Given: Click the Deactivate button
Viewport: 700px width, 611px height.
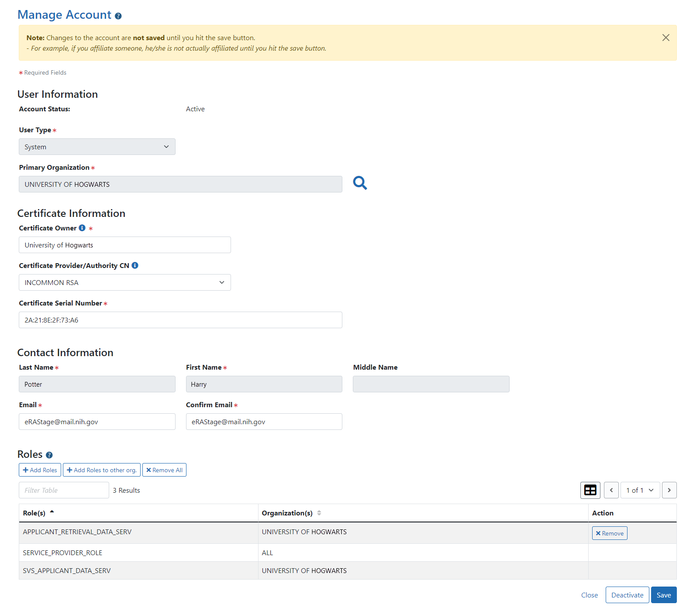Looking at the screenshot, I should coord(627,595).
